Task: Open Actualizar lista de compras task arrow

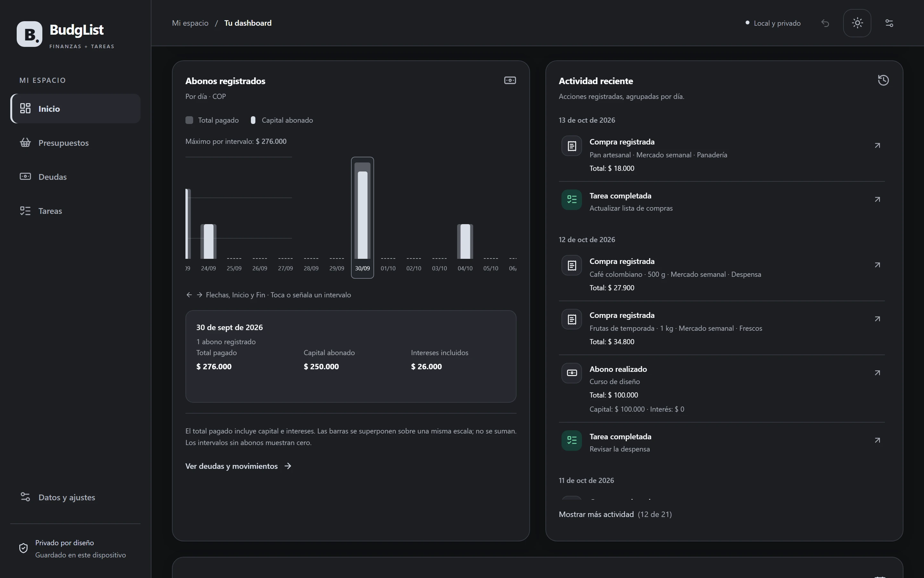Action: [877, 199]
